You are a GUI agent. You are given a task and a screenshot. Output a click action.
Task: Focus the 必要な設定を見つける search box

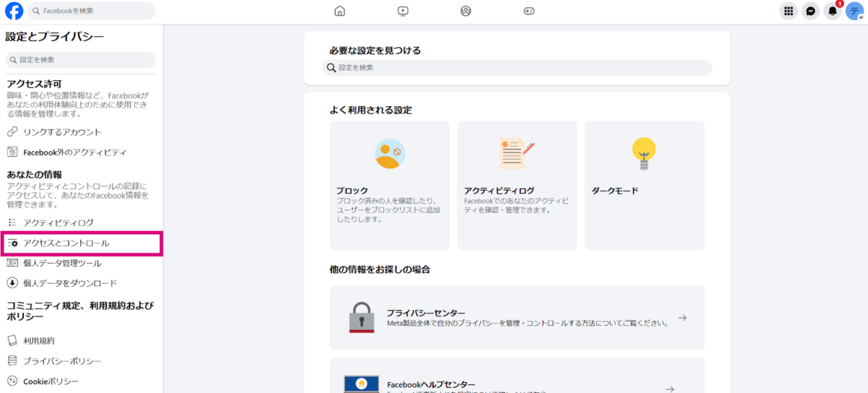coord(517,68)
